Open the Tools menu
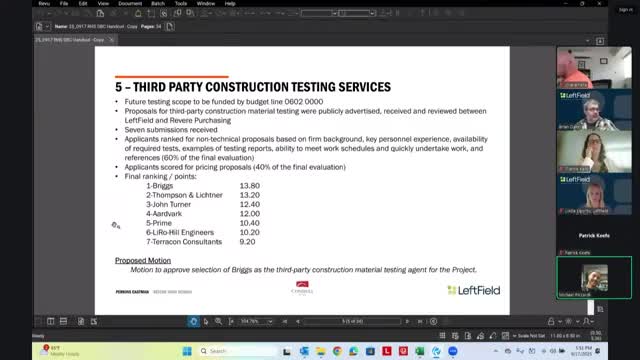640x360 pixels. coord(181,4)
